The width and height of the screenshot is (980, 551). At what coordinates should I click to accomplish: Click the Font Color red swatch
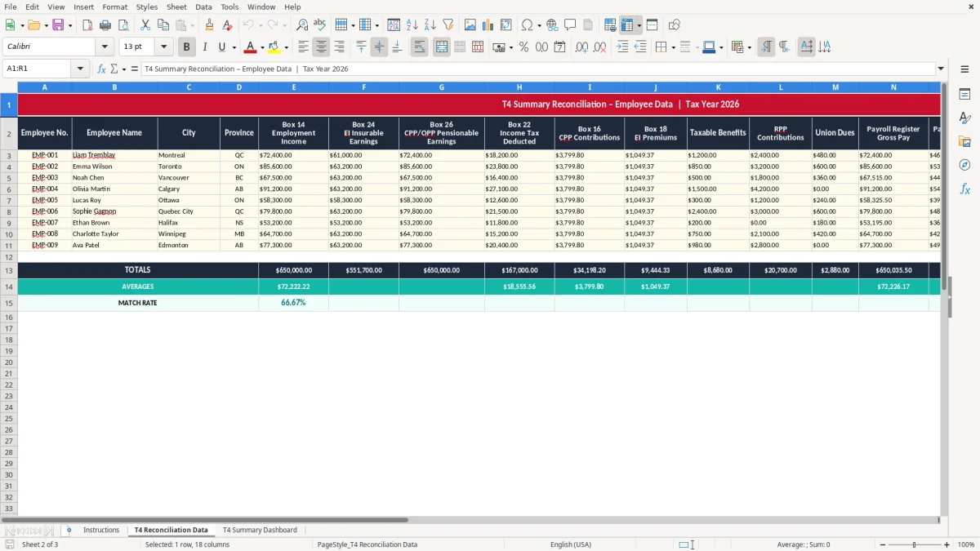251,47
